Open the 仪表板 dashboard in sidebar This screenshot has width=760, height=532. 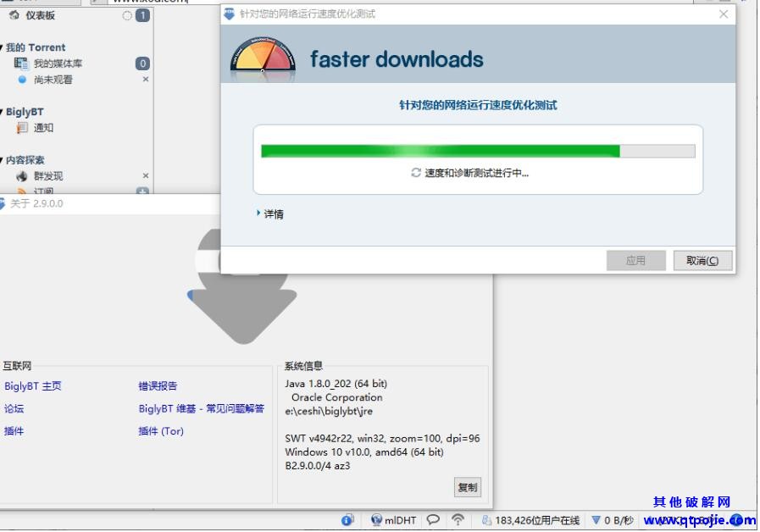pos(40,15)
